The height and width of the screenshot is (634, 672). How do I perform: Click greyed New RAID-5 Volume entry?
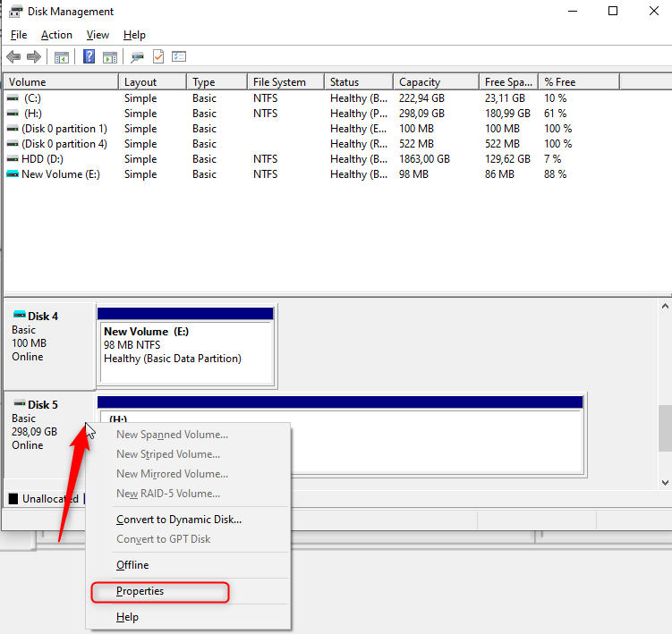point(188,494)
